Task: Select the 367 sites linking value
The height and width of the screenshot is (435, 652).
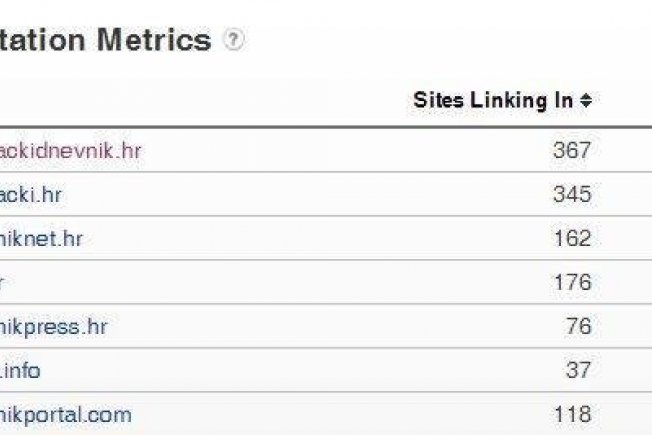Action: tap(572, 150)
